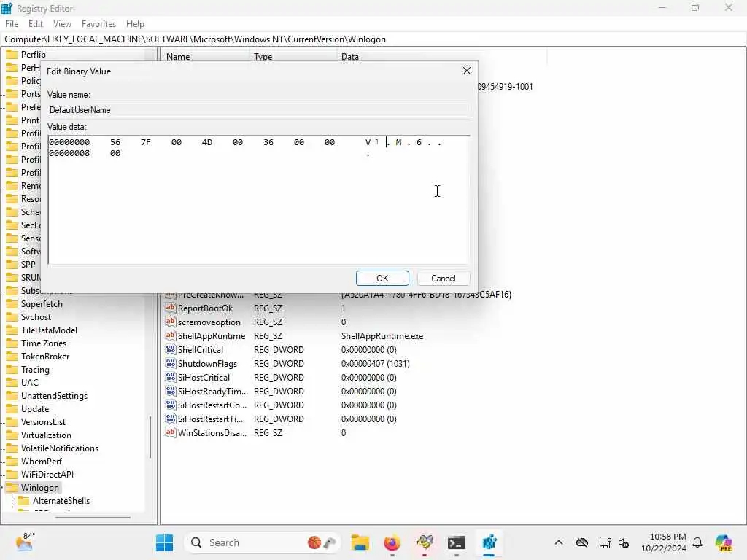
Task: Close the Edit Binary Value dialog
Action: [x=466, y=71]
